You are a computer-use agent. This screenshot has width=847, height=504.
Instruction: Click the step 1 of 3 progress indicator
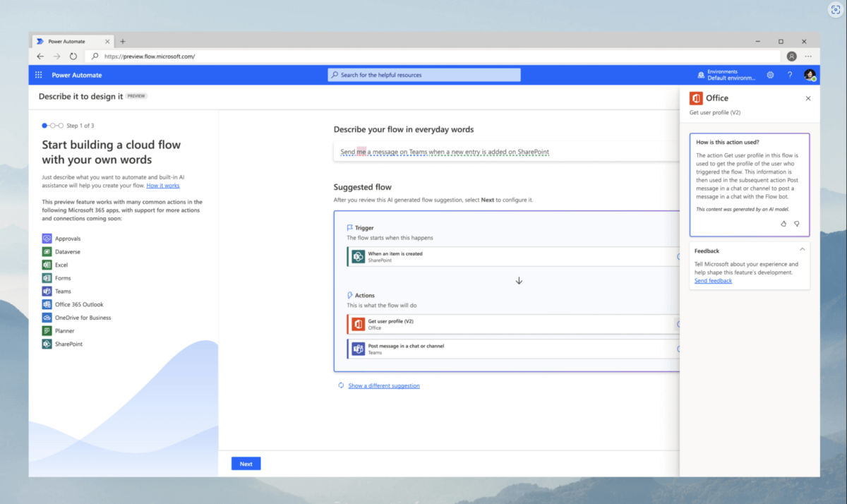(68, 126)
